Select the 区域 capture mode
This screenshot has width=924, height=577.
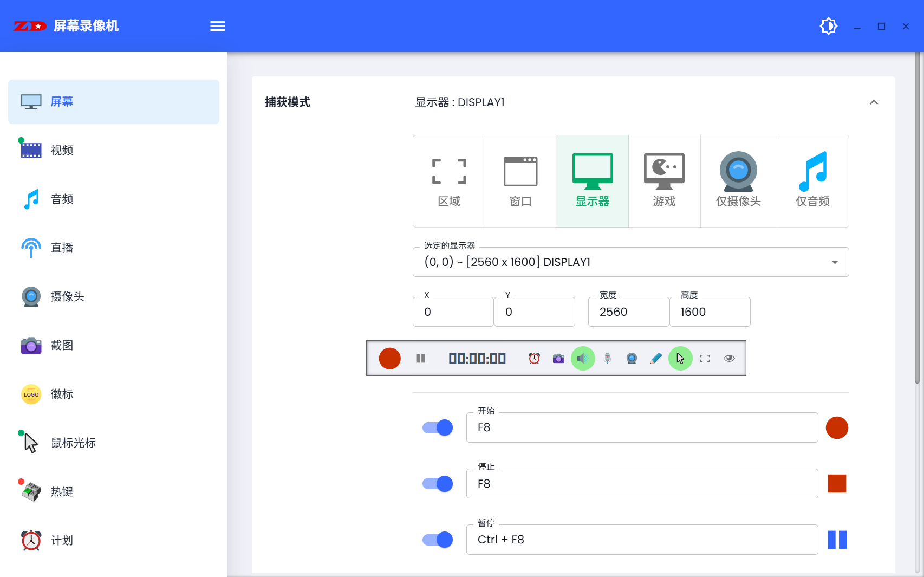448,181
